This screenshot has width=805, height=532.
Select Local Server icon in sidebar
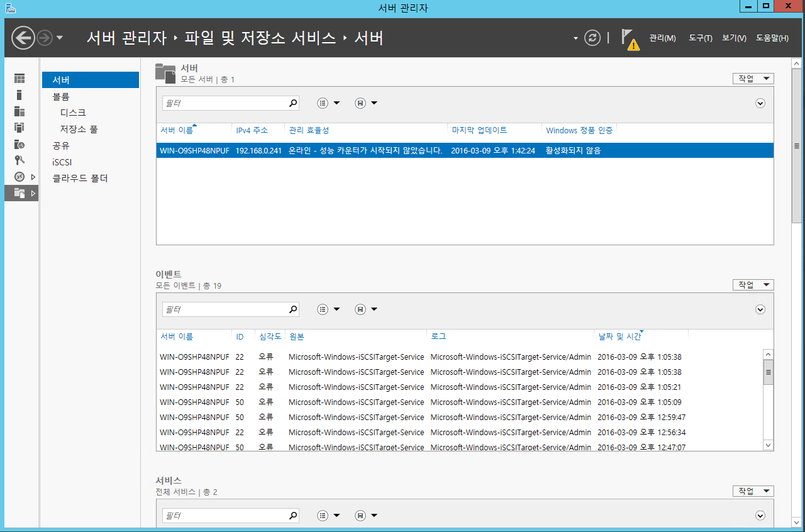[x=19, y=96]
